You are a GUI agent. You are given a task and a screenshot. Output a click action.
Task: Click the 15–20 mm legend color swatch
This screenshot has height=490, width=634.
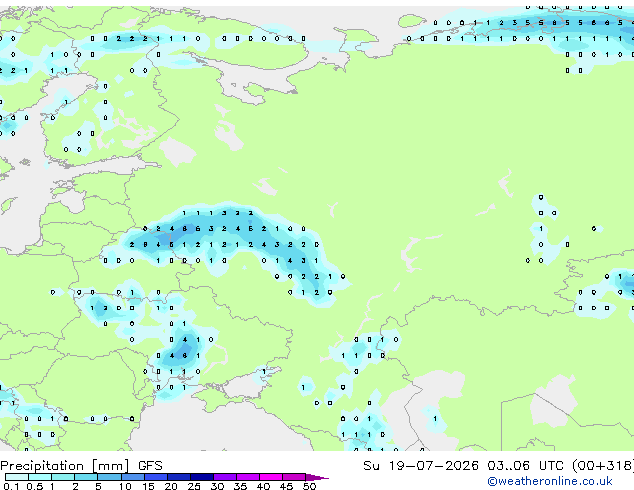pyautogui.click(x=156, y=477)
